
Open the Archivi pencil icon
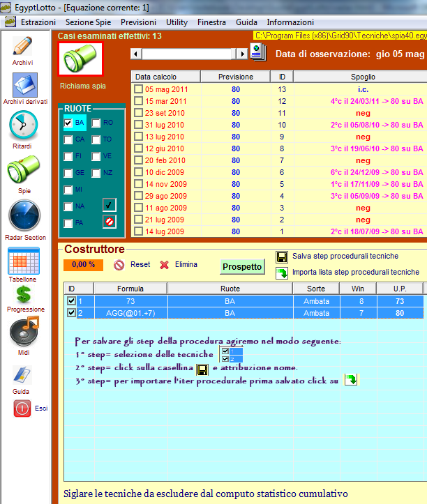pyautogui.click(x=22, y=46)
